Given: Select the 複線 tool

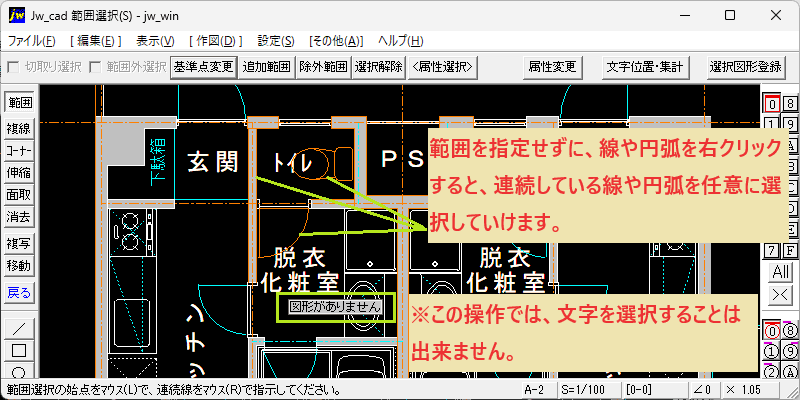Looking at the screenshot, I should 19,129.
